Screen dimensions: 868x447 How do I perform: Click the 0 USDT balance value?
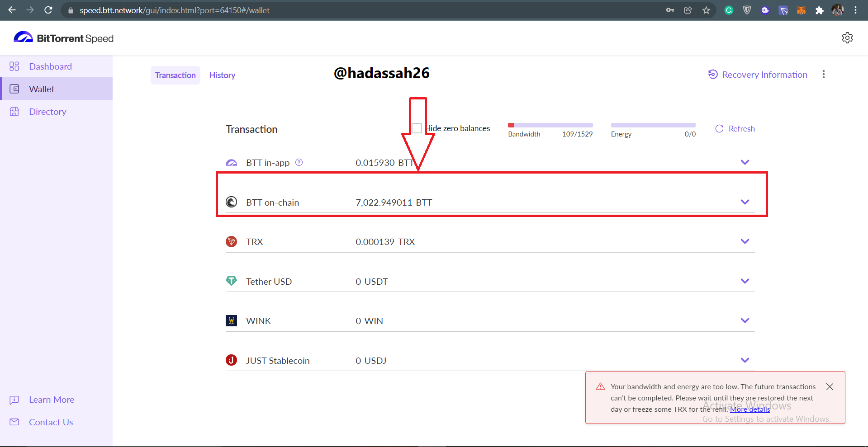(x=372, y=282)
